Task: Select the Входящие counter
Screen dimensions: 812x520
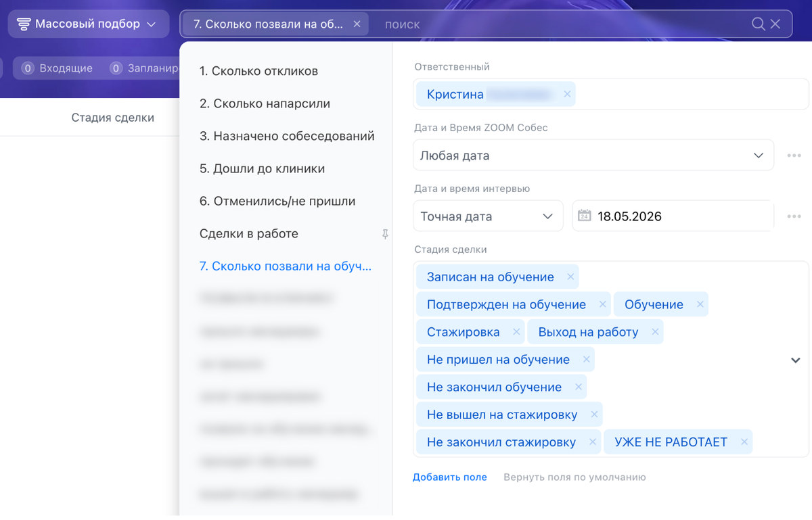Action: pos(57,68)
